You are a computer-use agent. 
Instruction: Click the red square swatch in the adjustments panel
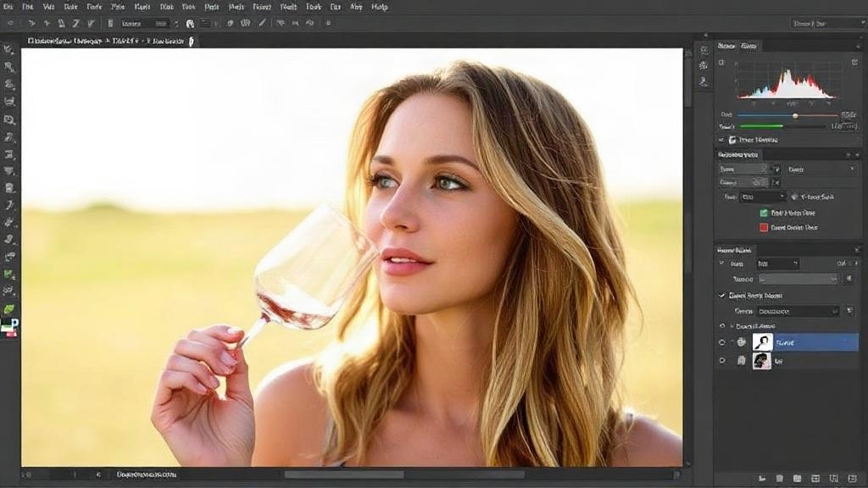(x=764, y=227)
